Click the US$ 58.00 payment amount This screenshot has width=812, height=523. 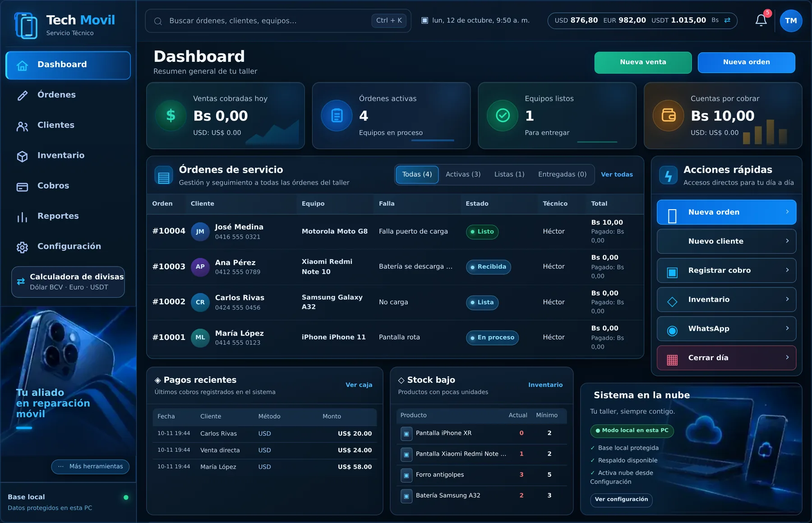point(355,467)
